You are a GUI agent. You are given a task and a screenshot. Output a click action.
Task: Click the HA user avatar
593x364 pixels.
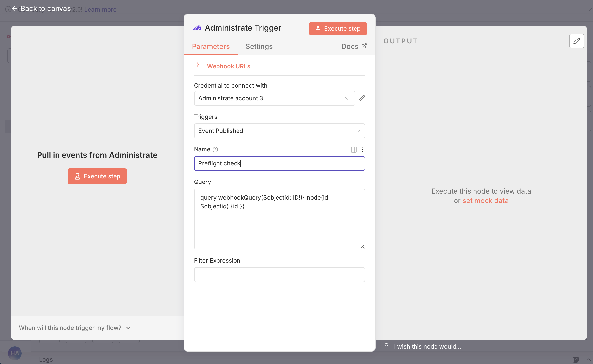[x=15, y=353]
